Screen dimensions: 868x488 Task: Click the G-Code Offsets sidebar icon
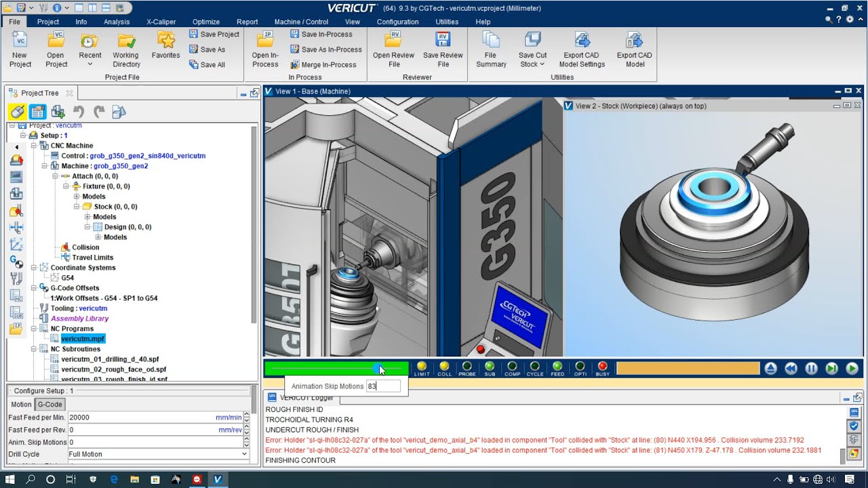point(16,262)
